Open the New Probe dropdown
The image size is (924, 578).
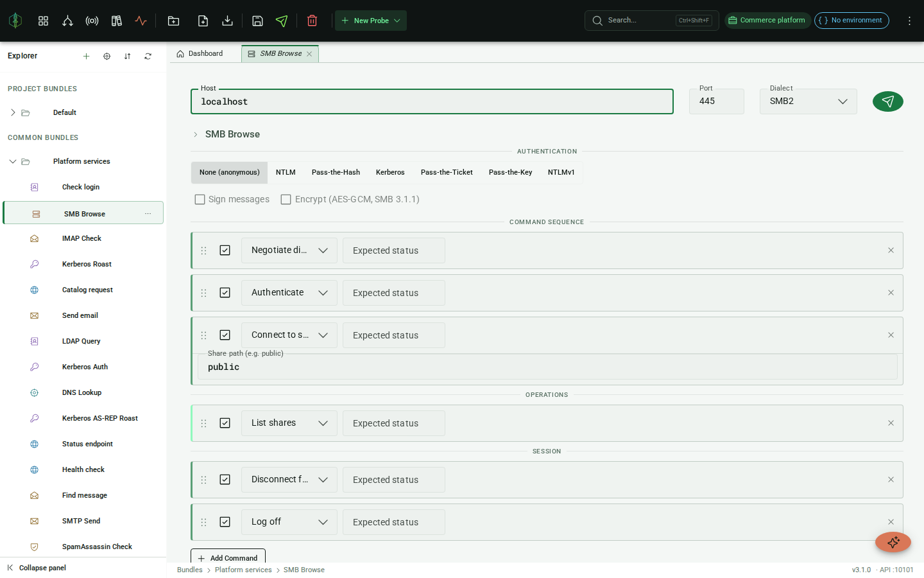371,21
